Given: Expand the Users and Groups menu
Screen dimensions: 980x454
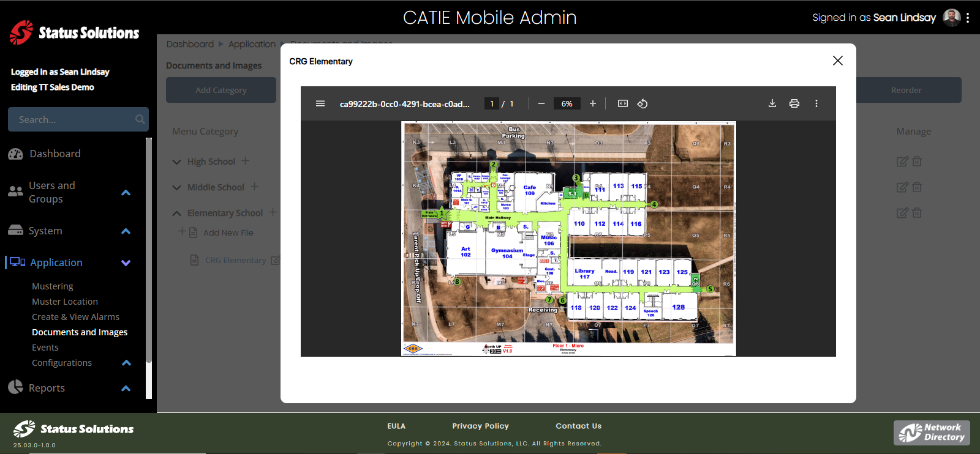Looking at the screenshot, I should (x=126, y=193).
